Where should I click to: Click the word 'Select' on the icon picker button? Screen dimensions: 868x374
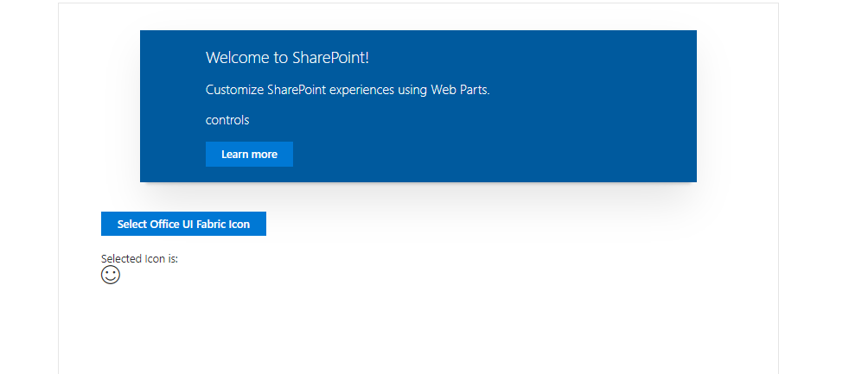[132, 225]
